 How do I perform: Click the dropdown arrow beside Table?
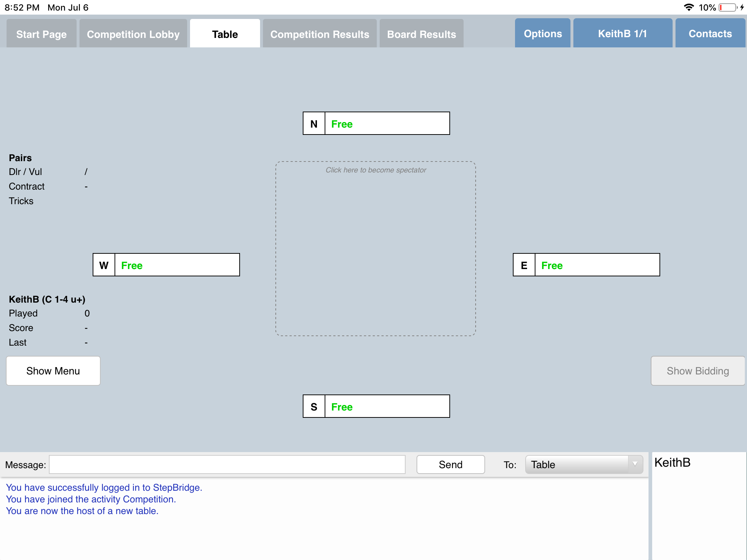pos(635,464)
